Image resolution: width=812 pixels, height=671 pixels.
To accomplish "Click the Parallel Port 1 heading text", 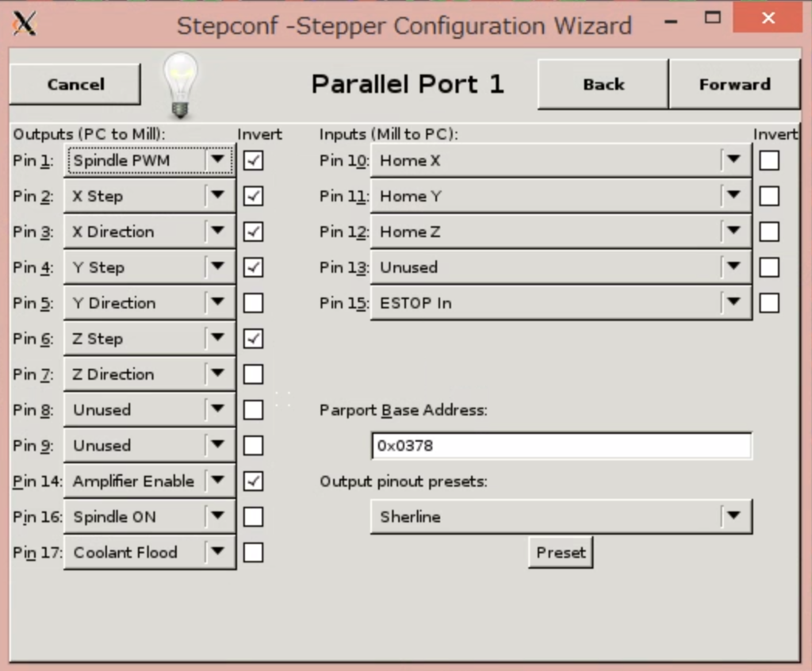I will click(408, 84).
